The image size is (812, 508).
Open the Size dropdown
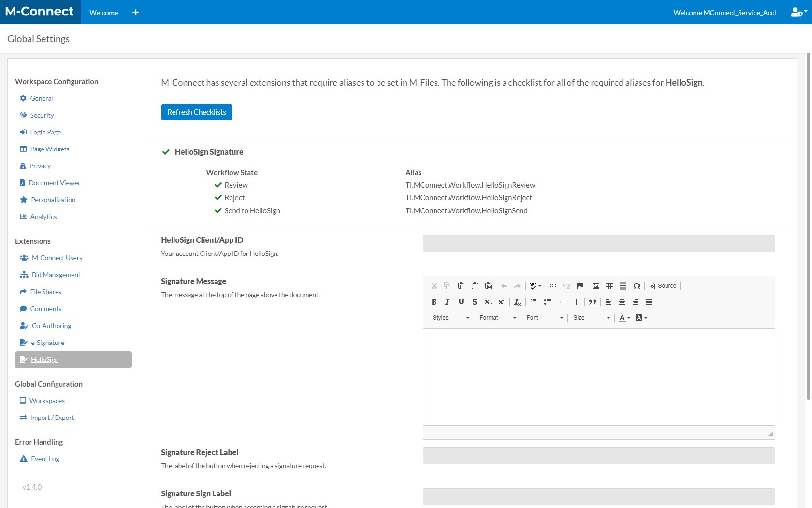click(x=591, y=318)
